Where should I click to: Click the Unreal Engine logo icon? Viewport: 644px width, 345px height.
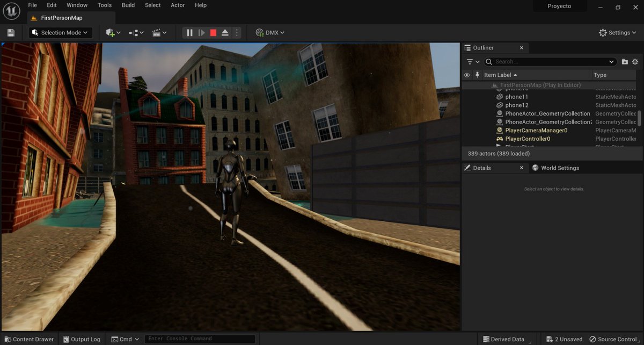pos(11,10)
